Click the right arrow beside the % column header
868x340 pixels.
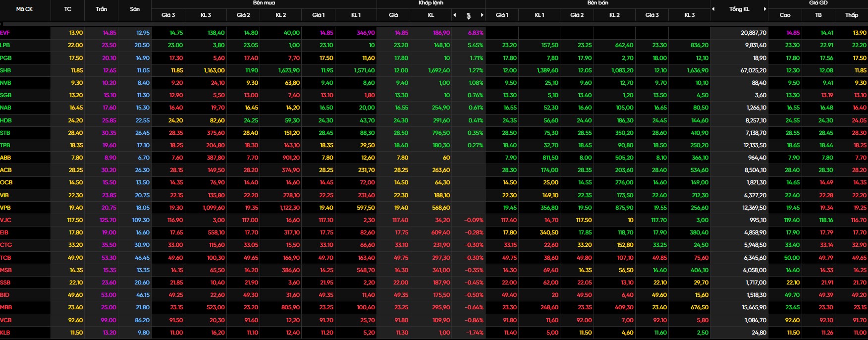(x=482, y=15)
